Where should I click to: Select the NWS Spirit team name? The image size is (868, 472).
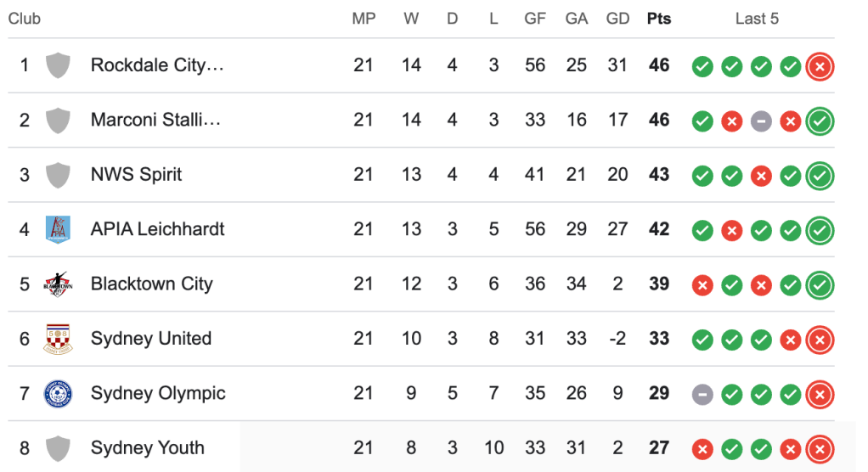coord(136,175)
